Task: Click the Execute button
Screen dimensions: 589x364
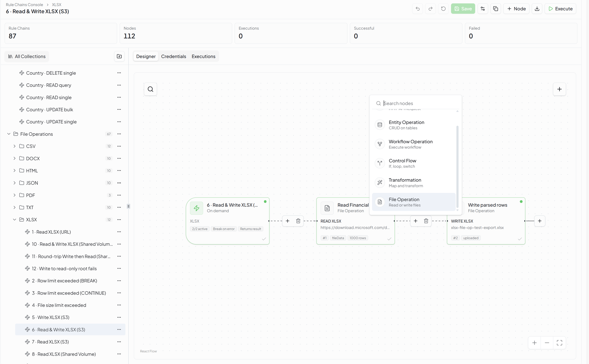Action: (x=560, y=9)
